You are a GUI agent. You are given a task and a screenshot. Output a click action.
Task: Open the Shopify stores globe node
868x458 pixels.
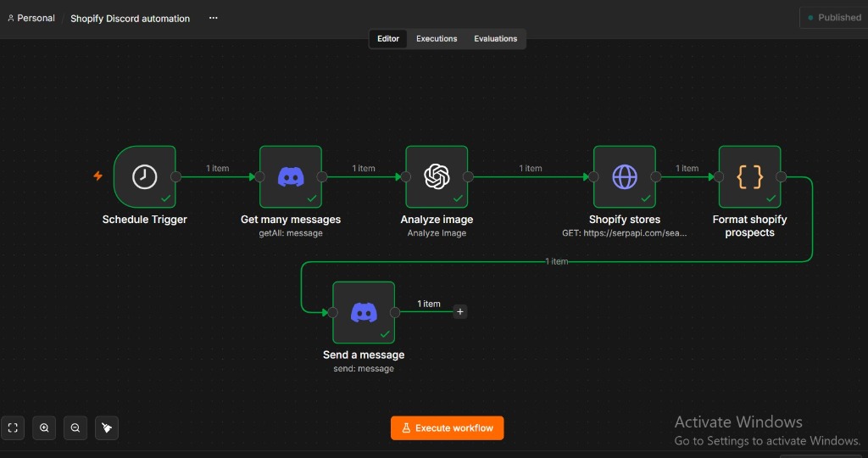(625, 176)
